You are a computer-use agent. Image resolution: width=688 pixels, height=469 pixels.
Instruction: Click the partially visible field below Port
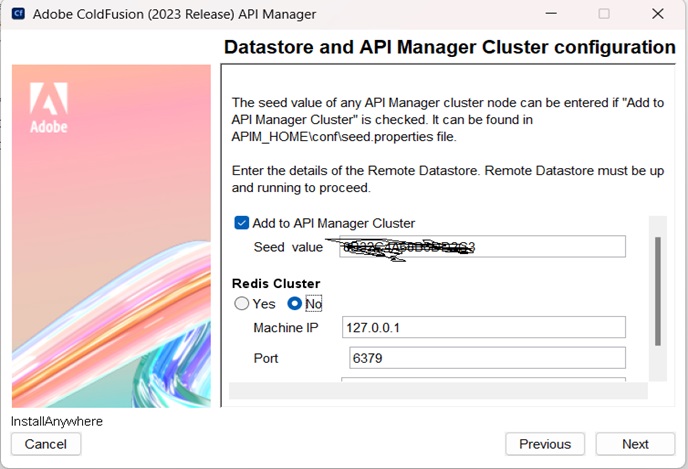pos(482,379)
